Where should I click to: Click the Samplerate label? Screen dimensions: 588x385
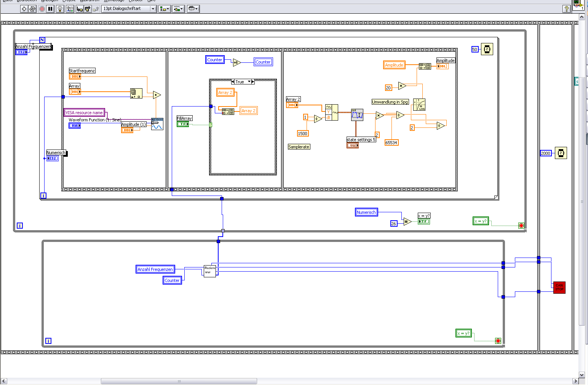[x=299, y=147]
